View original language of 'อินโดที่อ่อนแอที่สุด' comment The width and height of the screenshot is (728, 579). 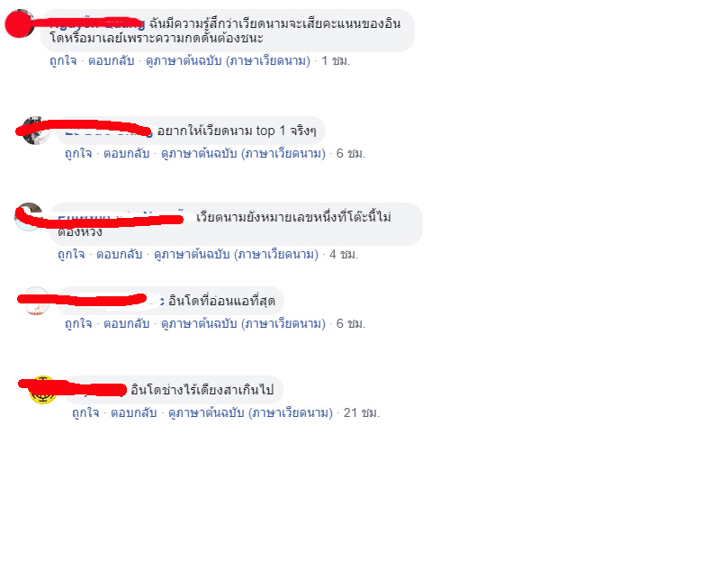tap(243, 323)
